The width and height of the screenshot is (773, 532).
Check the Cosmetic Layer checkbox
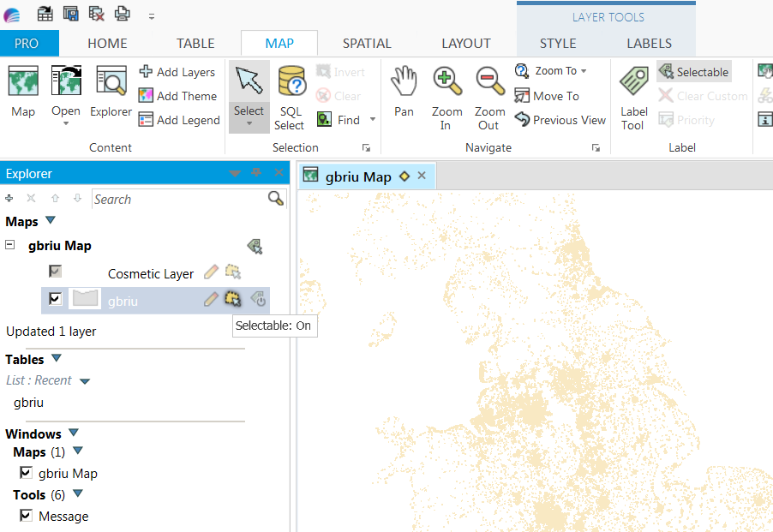click(54, 271)
